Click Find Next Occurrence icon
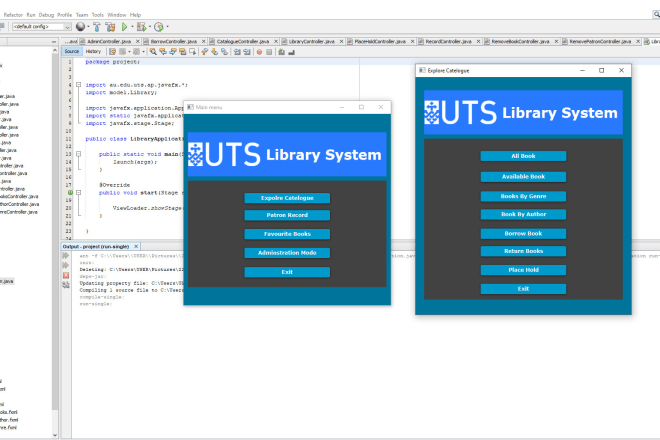Screen dimensions: 660x440 coord(173,52)
